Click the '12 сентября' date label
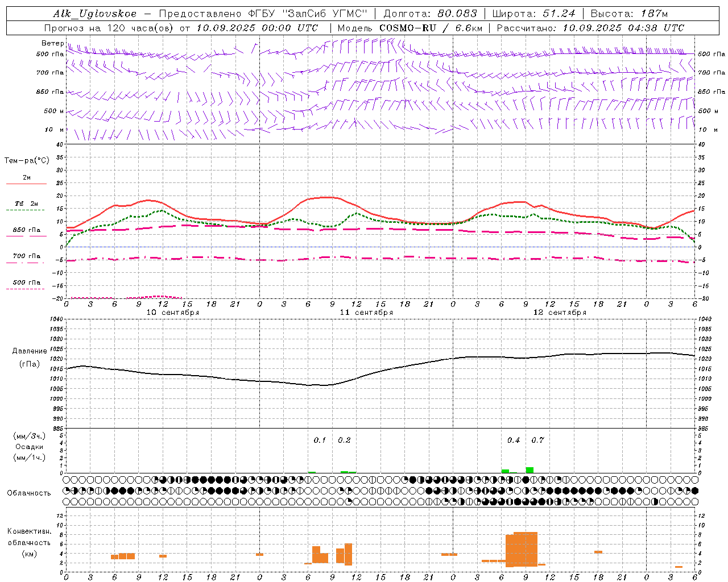The image size is (728, 582). (560, 313)
